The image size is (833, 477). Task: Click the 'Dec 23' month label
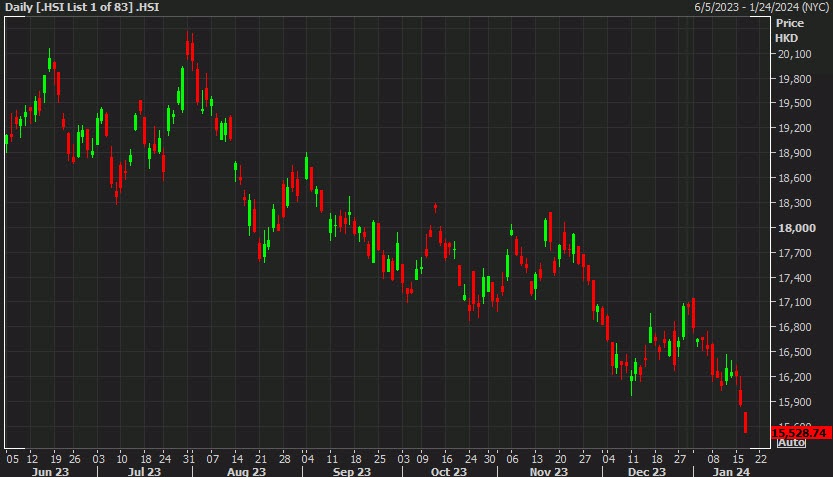647,471
